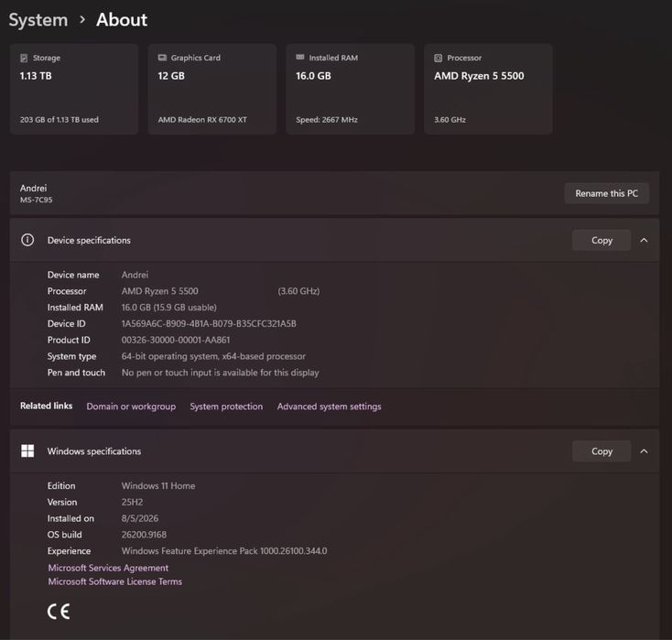Go back to System in the breadcrumb

pos(38,20)
